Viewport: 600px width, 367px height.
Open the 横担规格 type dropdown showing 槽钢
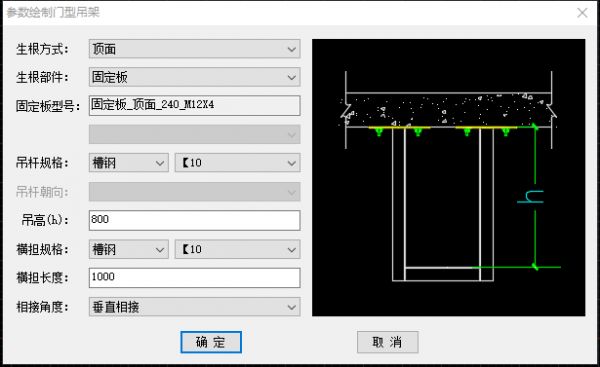pos(129,250)
